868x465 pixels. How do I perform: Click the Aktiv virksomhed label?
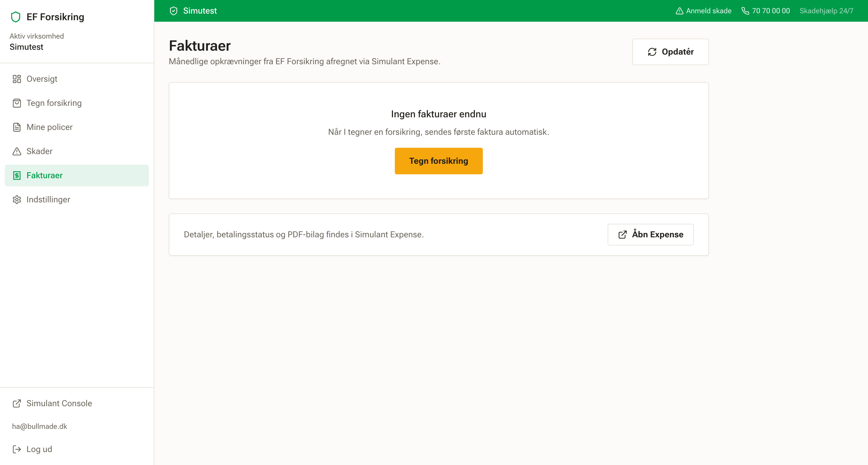pyautogui.click(x=37, y=36)
